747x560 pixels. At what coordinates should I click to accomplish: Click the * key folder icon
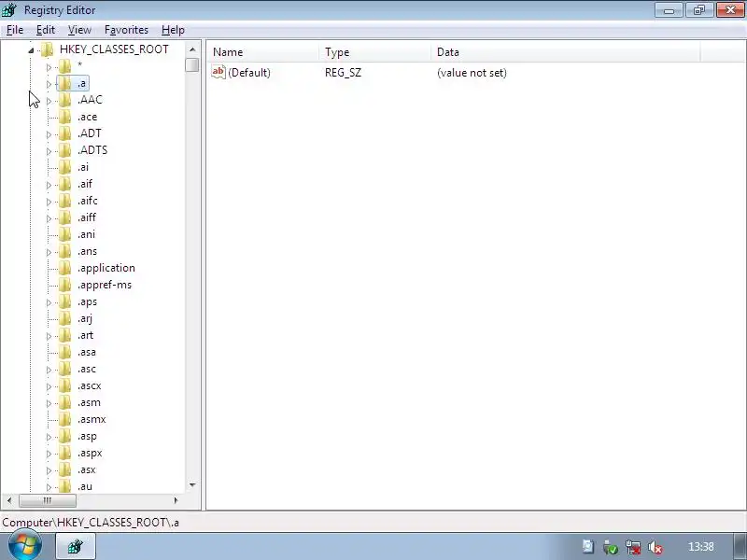pos(64,66)
